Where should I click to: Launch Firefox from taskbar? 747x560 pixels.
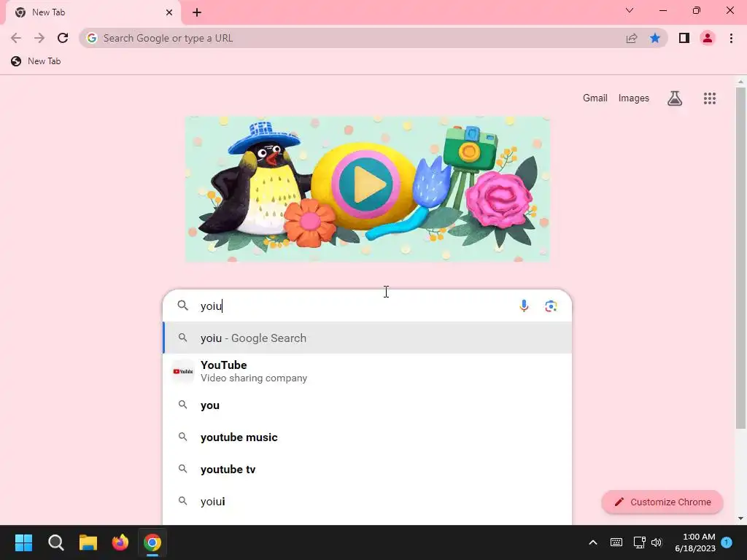(x=120, y=542)
